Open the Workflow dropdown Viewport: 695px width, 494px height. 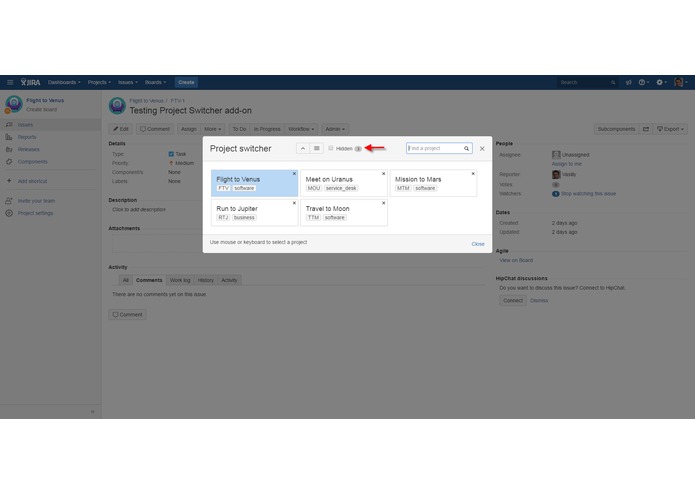[301, 129]
